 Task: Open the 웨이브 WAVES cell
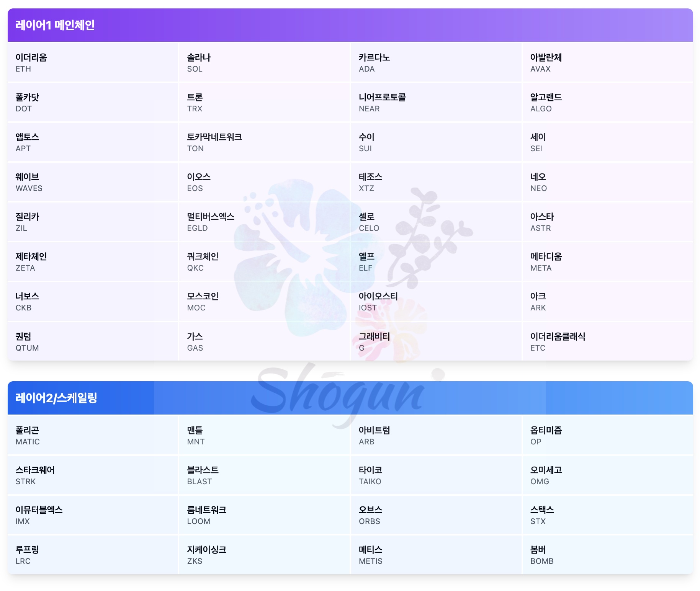pos(93,182)
